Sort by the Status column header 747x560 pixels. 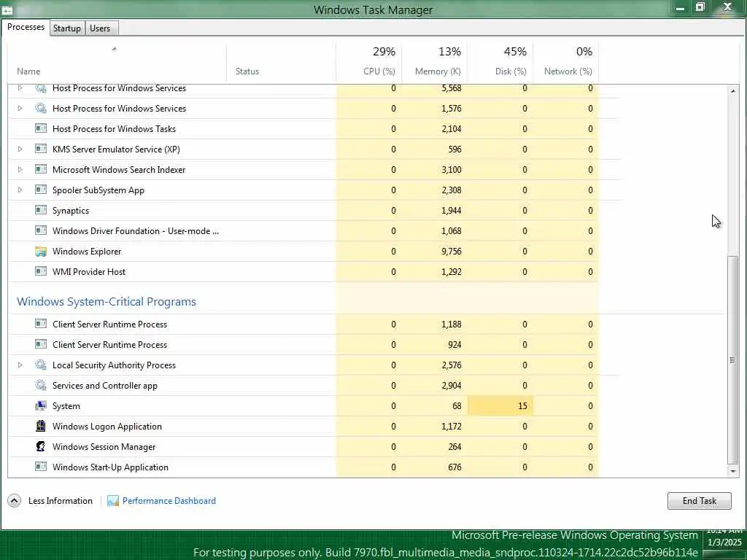pos(281,63)
